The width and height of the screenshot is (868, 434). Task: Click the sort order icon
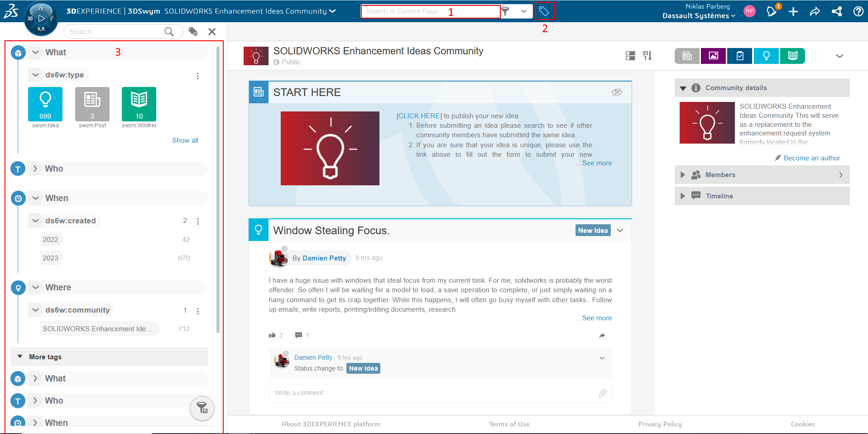point(647,56)
